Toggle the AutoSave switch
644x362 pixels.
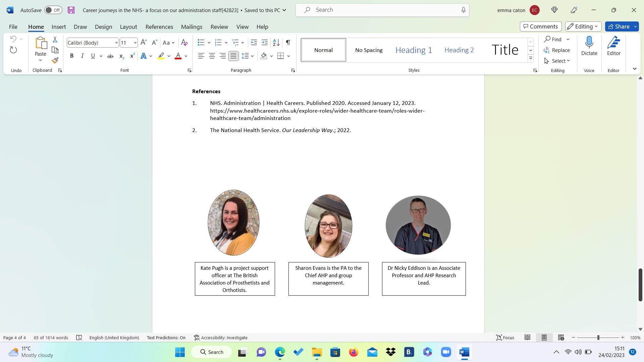point(53,10)
